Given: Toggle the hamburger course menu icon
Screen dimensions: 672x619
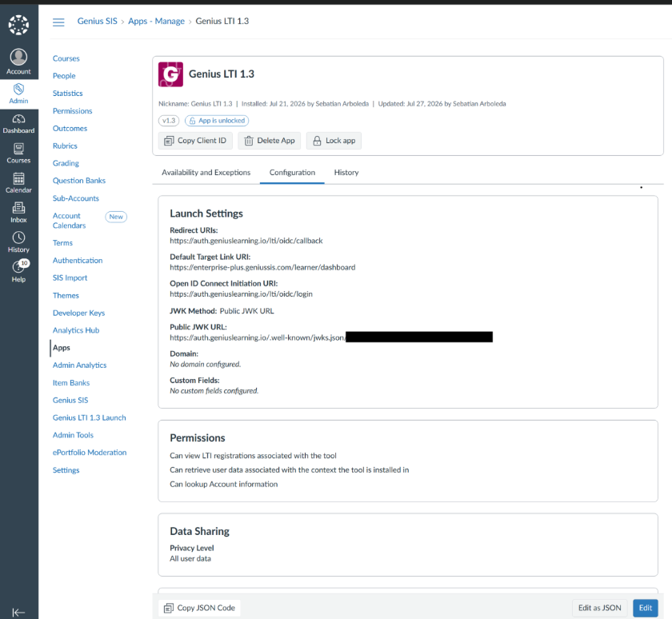Looking at the screenshot, I should coord(58,22).
